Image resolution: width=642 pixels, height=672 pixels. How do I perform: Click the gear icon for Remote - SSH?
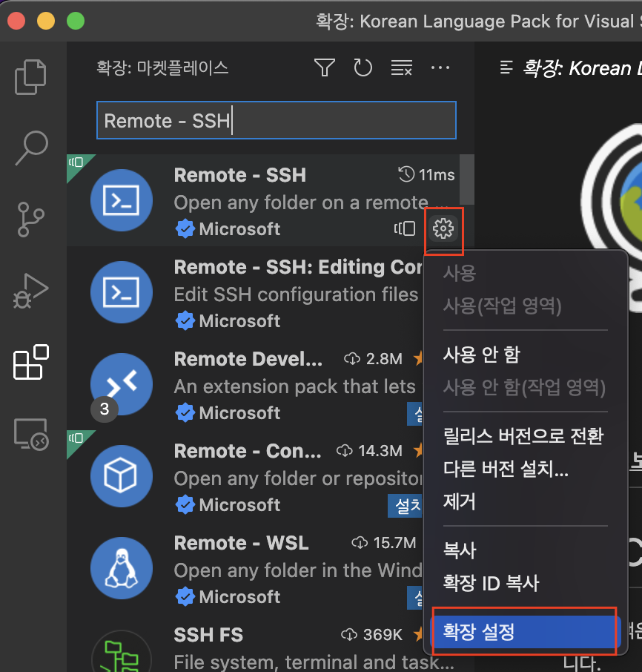click(443, 228)
